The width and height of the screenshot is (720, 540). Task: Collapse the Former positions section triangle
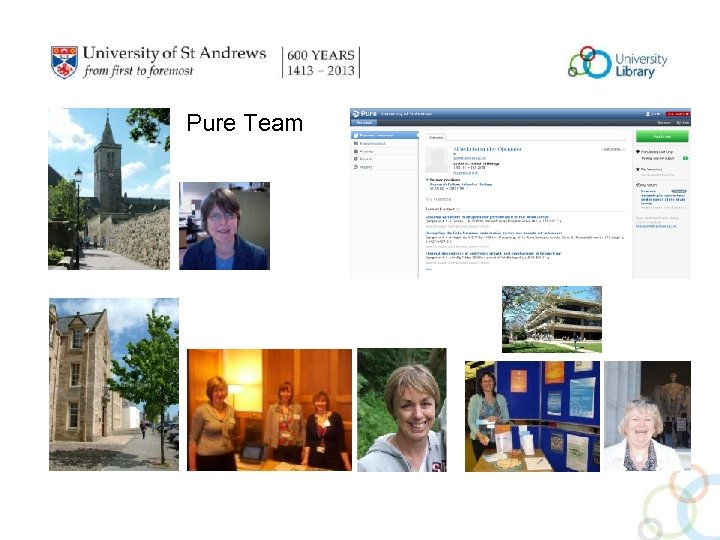click(x=428, y=180)
